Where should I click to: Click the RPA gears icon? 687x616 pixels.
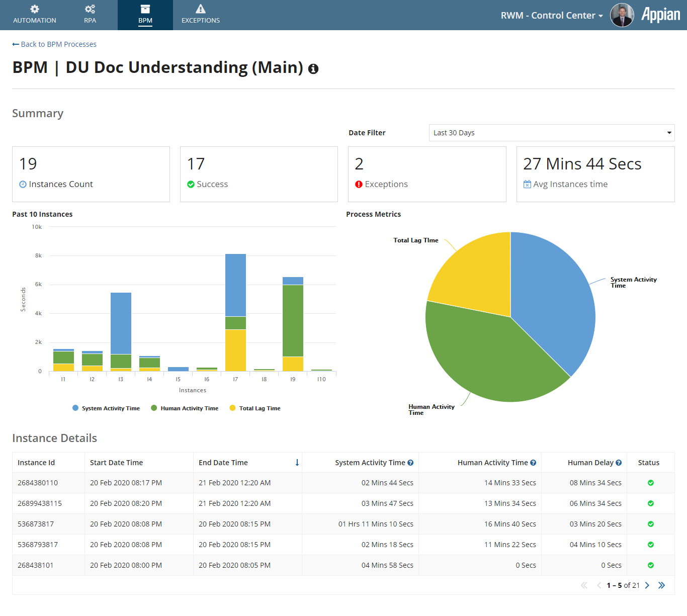coord(90,9)
